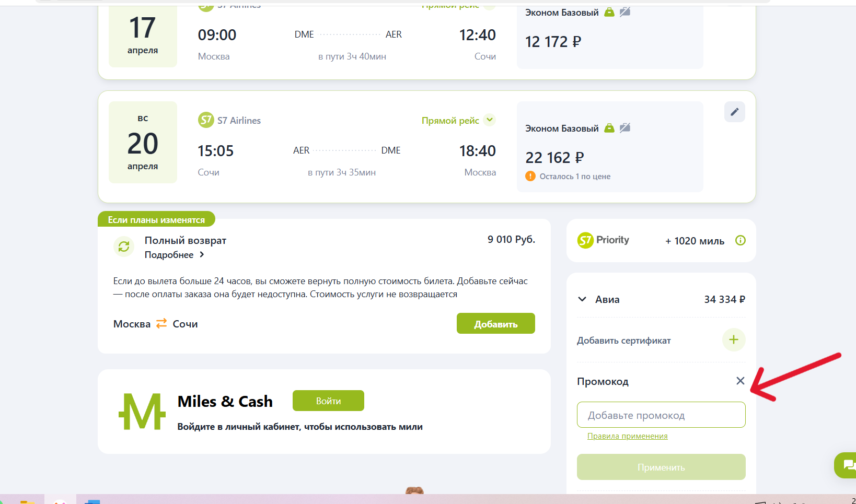
Task: Select the 20 апреля date tile
Action: (143, 142)
